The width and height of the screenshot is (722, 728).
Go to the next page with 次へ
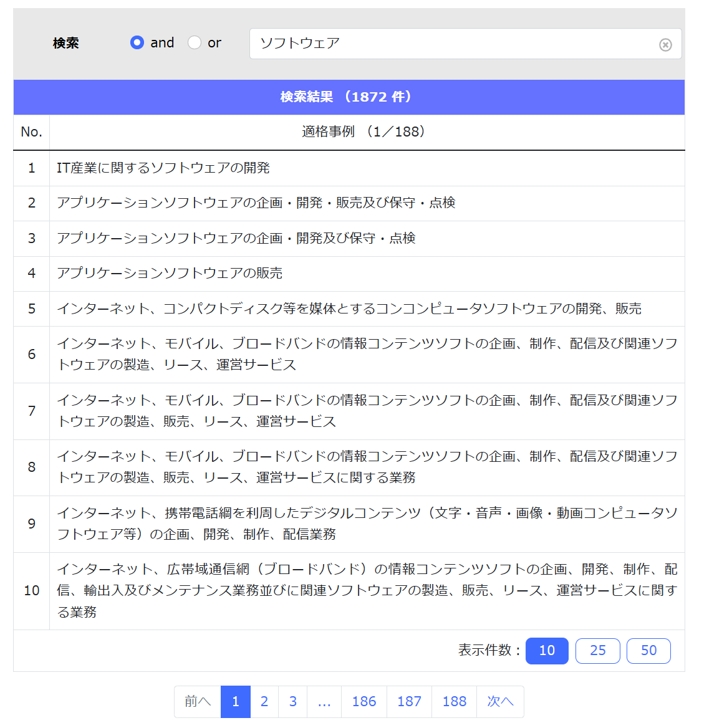(500, 701)
